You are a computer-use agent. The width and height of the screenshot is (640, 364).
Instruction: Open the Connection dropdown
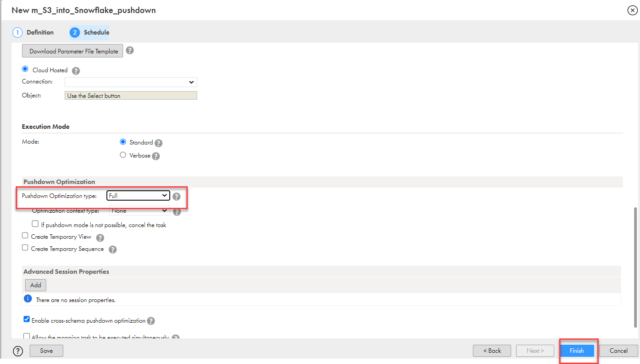click(131, 82)
